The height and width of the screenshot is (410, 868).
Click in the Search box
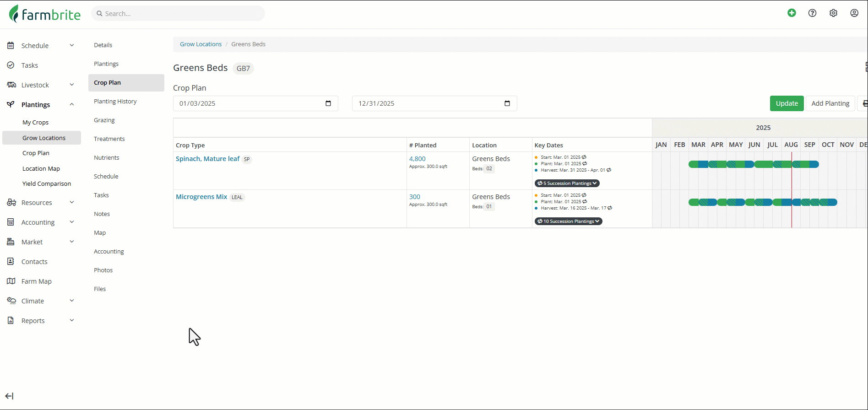(x=178, y=14)
